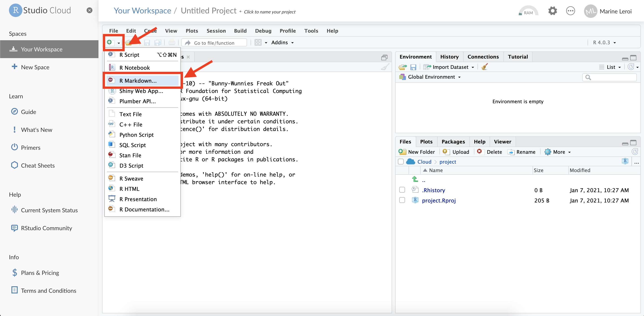This screenshot has height=316, width=644.
Task: Open Plans & Pricing page
Action: (40, 273)
